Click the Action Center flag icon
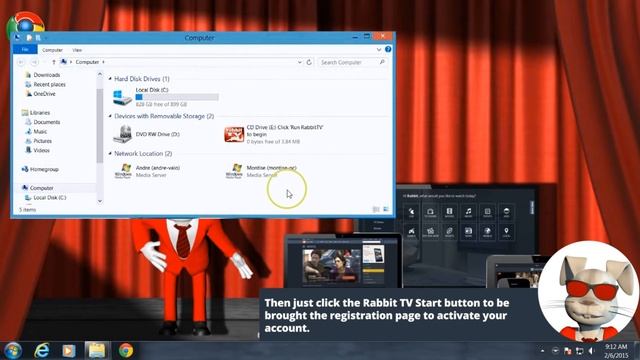Viewport: 640px width, 360px height. [567, 351]
